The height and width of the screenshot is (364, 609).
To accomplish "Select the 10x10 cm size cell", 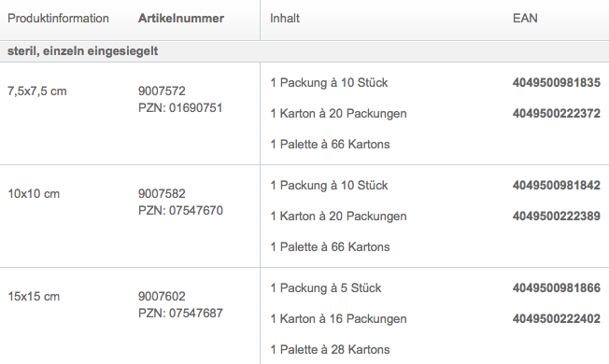I will [34, 193].
